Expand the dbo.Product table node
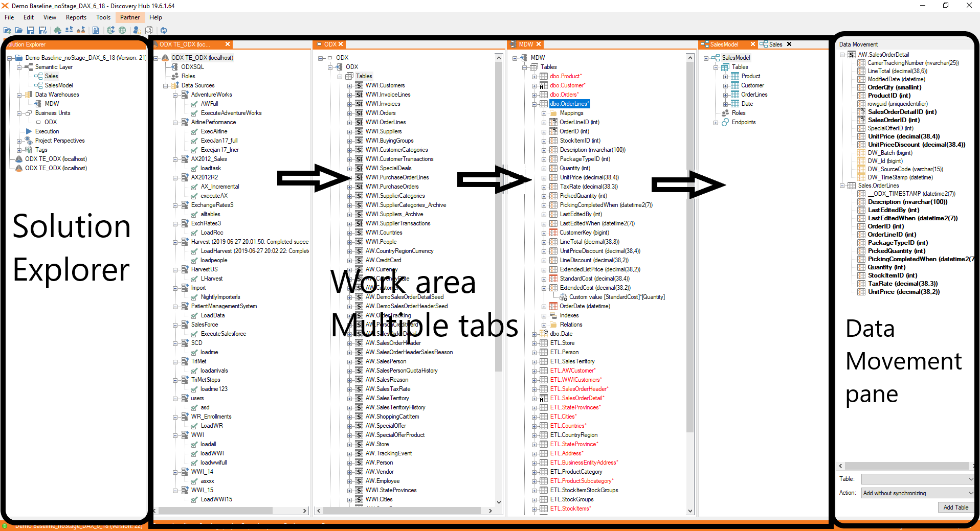980x531 pixels. (534, 77)
